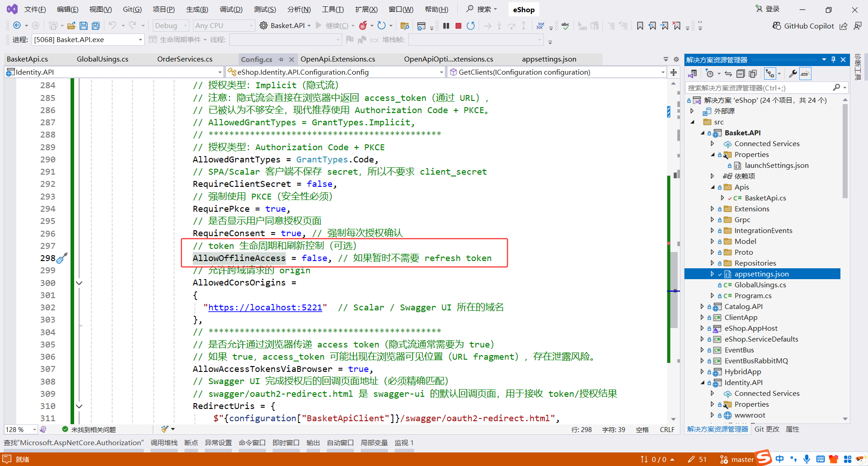Switch between solutions and folder views icon
Image resolution: width=868 pixels, height=466 pixels.
point(692,74)
